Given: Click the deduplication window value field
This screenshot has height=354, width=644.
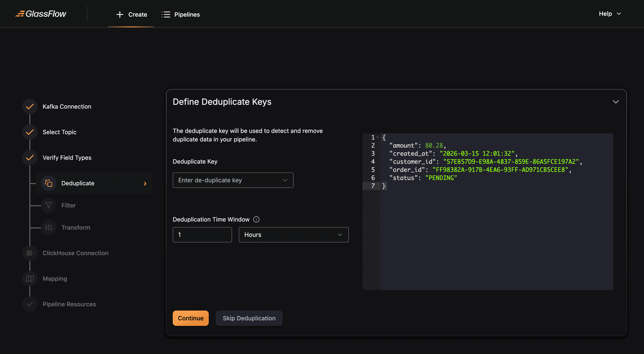Looking at the screenshot, I should [x=202, y=235].
